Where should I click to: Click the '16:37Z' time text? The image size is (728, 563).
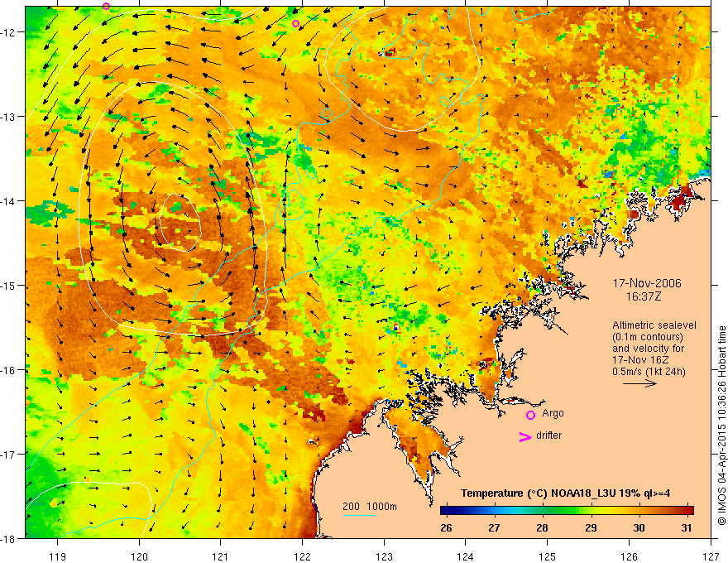tap(643, 296)
